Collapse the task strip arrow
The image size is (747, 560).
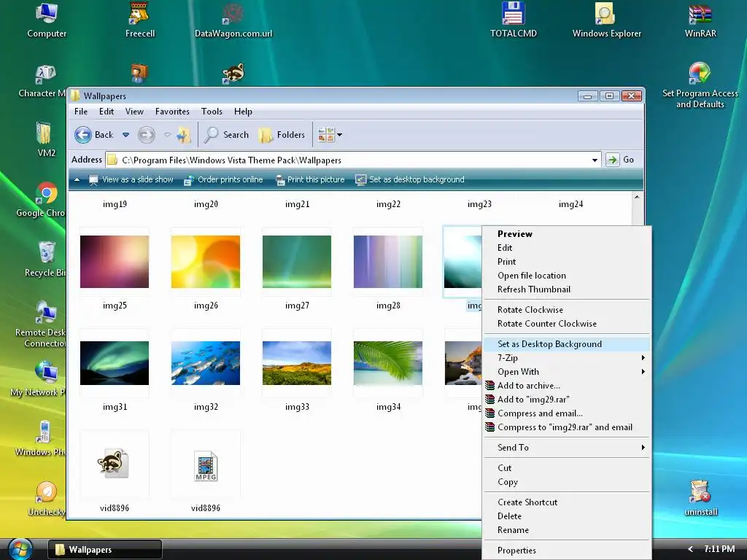click(77, 179)
